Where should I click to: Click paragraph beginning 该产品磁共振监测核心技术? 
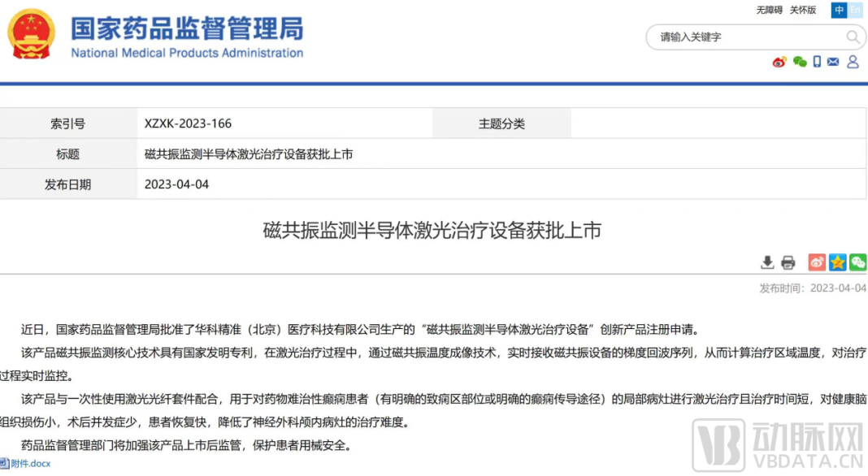pyautogui.click(x=433, y=364)
